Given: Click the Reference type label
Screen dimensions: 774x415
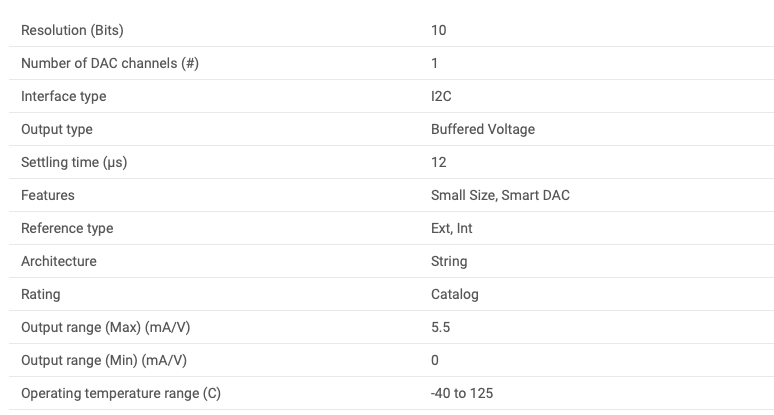Looking at the screenshot, I should 67,228.
